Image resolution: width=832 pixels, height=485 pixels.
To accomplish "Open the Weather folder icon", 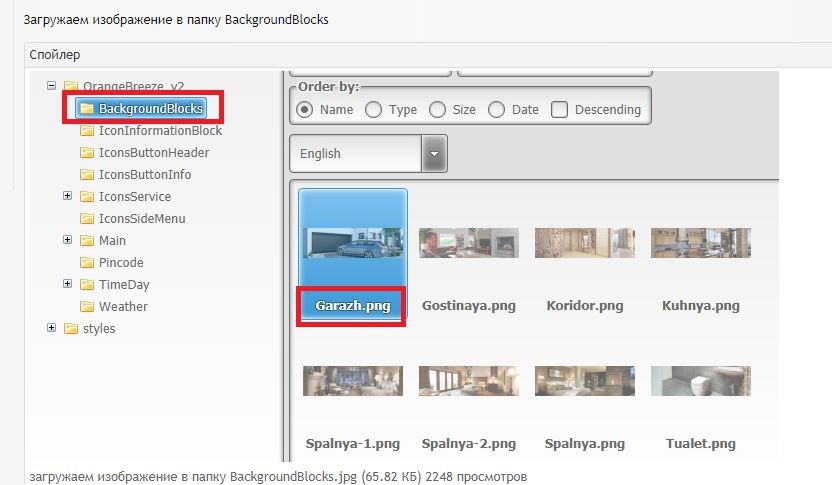I will pos(86,307).
